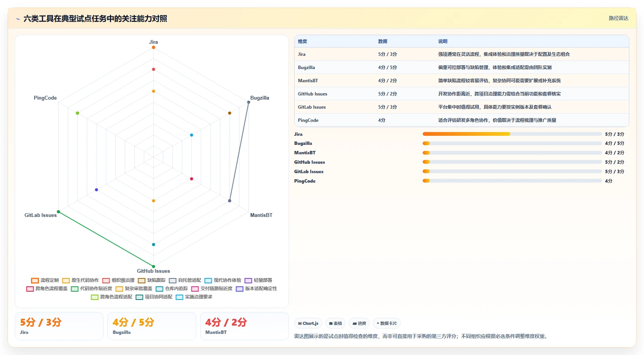Toggle the 代码协作贴近度 legend entry
Screen dimensions: 644x355
91,289
